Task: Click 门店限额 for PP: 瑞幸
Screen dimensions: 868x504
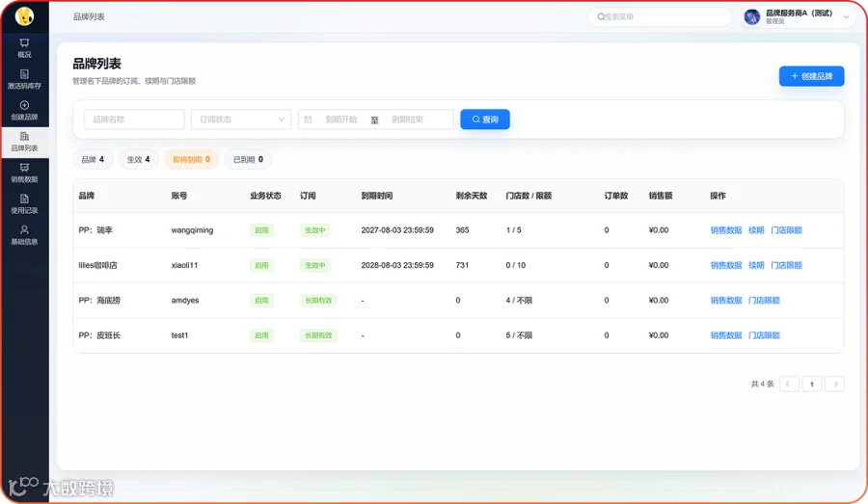Action: (787, 230)
